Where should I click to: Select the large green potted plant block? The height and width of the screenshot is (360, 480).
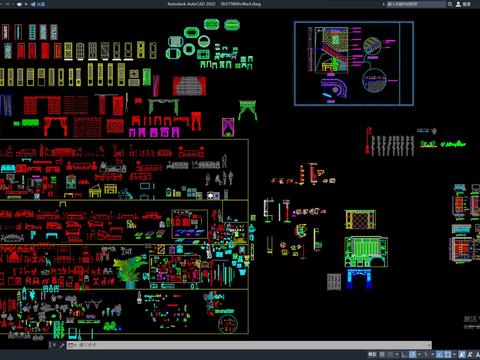coord(129,272)
